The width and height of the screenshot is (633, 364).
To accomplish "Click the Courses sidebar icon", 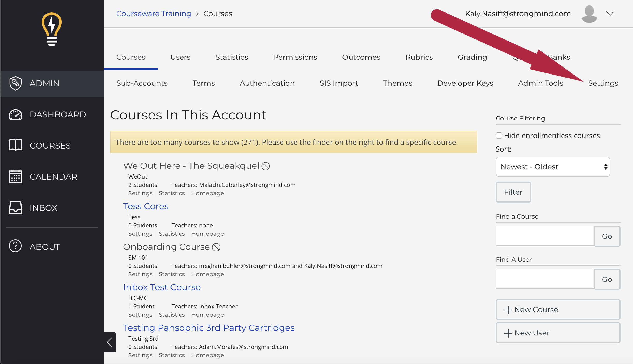I will [x=15, y=145].
